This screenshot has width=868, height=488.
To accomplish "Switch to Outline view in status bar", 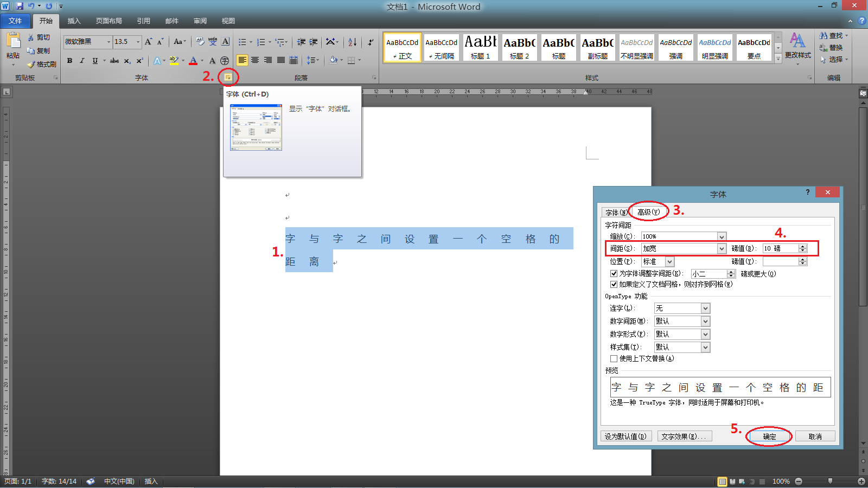I will click(x=752, y=481).
